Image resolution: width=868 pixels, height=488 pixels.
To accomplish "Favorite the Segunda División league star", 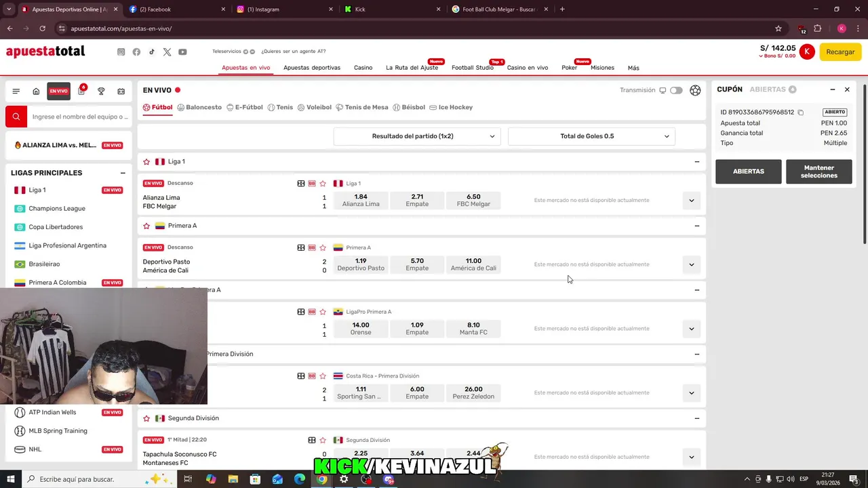I will 146,418.
